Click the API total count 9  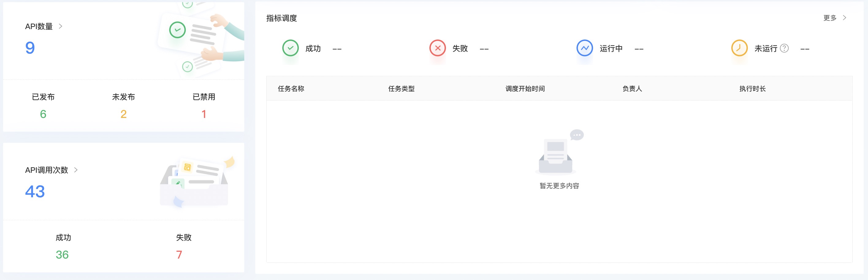pos(30,47)
